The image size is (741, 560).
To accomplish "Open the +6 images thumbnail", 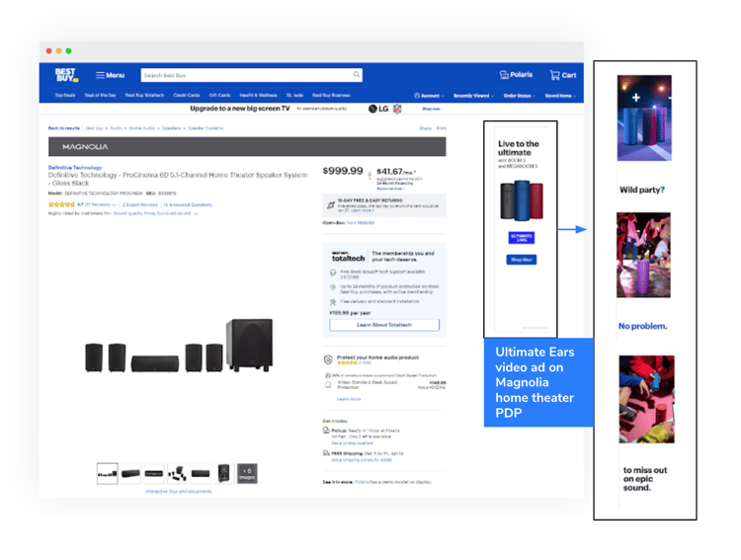I will click(x=247, y=473).
